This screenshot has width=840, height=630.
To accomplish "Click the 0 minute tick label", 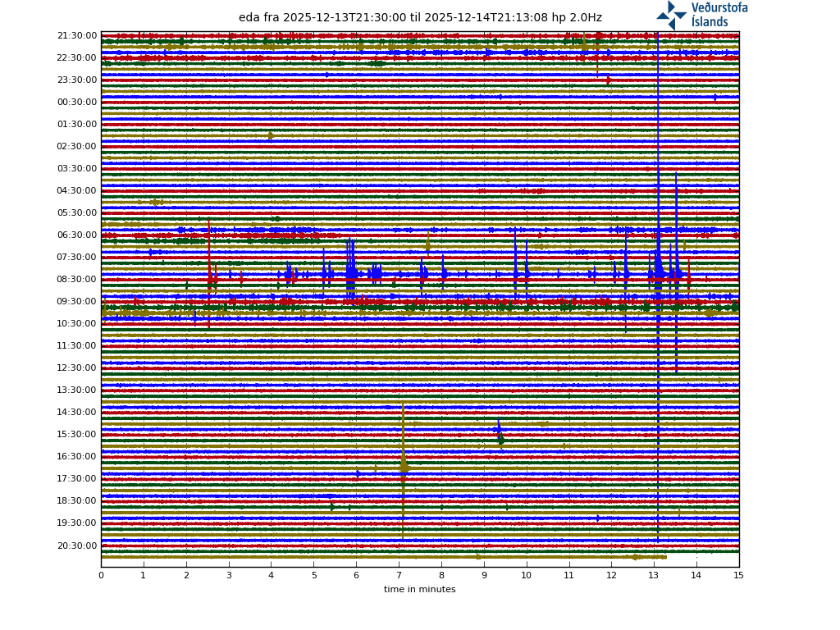I will [101, 576].
